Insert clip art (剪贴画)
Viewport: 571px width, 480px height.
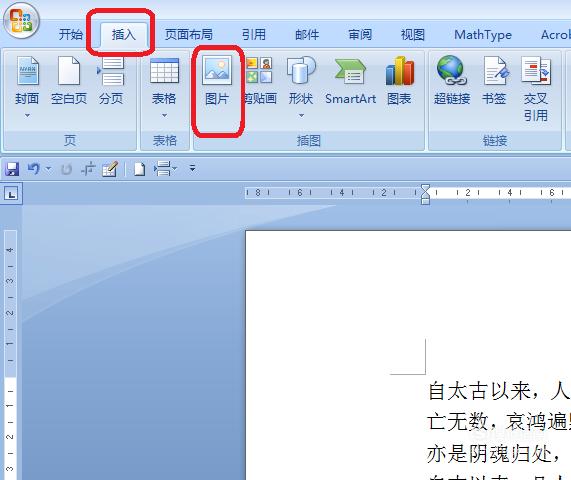pyautogui.click(x=260, y=81)
